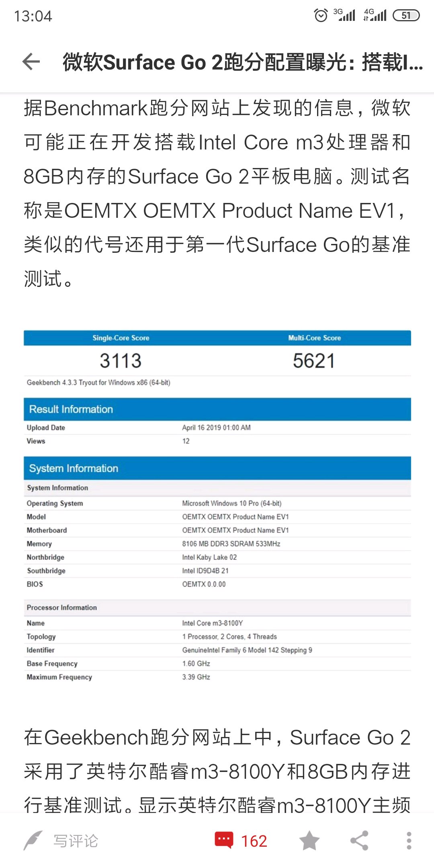Tap the back arrow icon

31,62
